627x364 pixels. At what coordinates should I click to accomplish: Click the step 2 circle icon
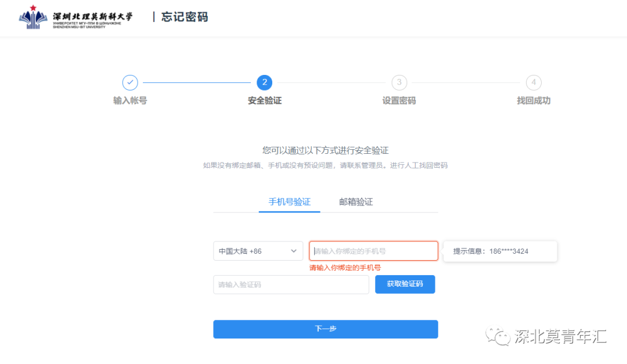click(x=265, y=82)
